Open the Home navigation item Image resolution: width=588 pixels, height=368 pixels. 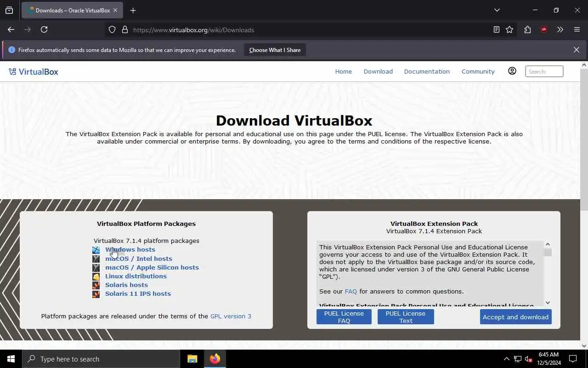343,72
